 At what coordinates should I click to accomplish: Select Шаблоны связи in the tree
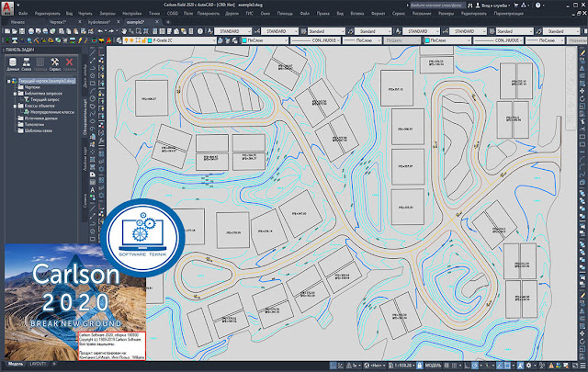click(39, 130)
